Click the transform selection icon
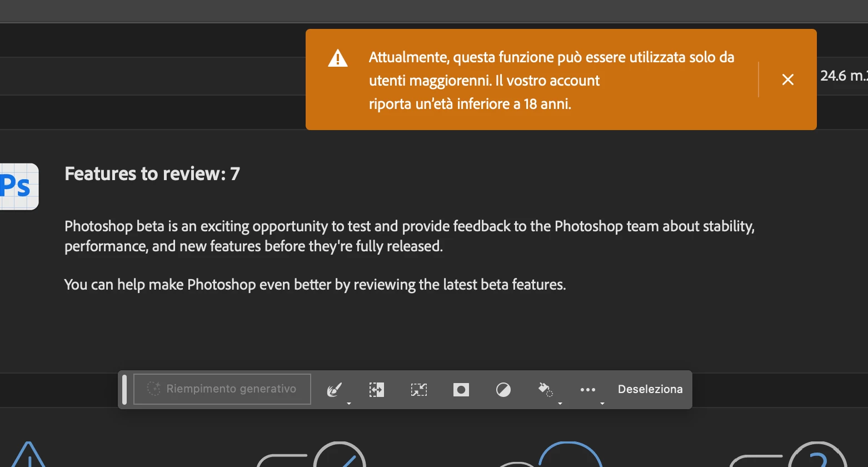 point(418,390)
